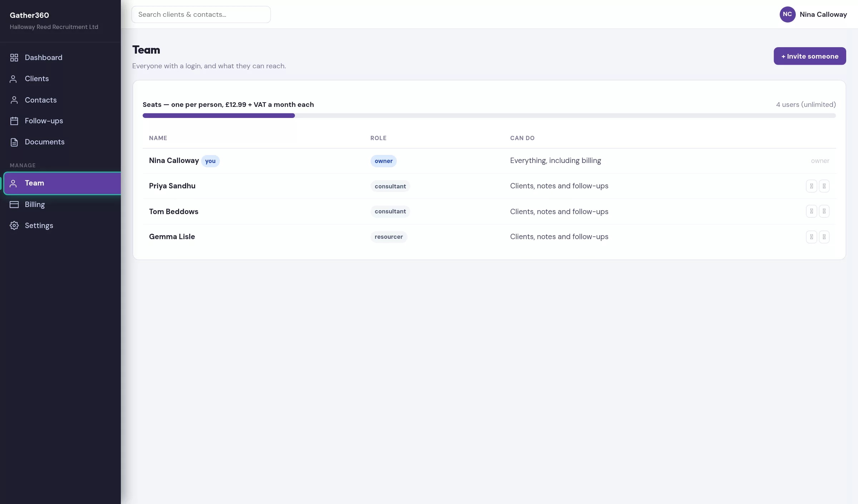The image size is (858, 504).
Task: Click right action button in Tom Beddows row
Action: [x=824, y=211]
